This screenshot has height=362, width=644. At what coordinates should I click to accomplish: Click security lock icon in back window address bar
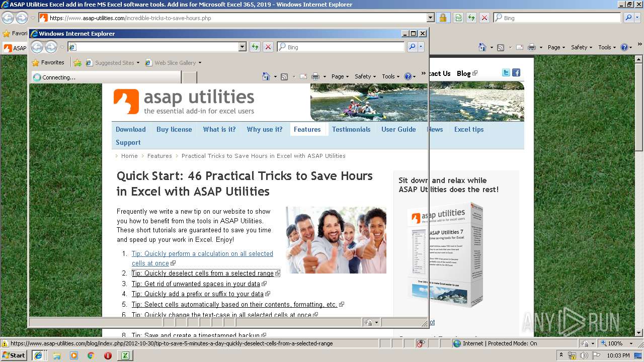[x=443, y=18]
